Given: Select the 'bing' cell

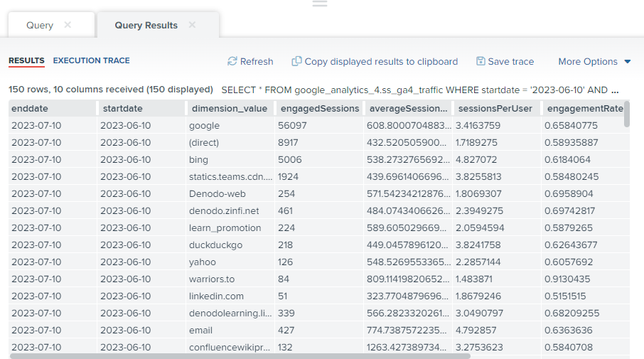Looking at the screenshot, I should (230, 159).
